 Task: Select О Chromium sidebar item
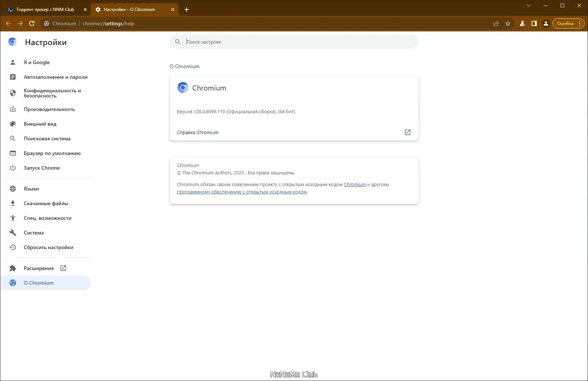[x=46, y=283]
